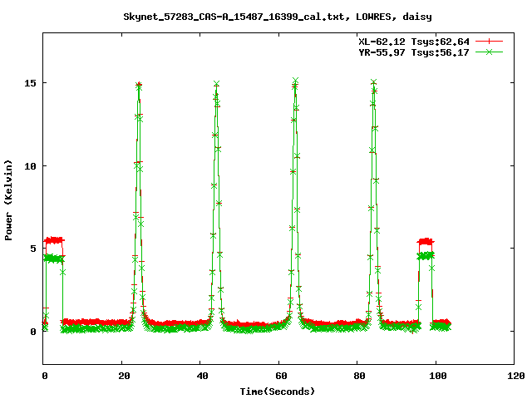This screenshot has width=532, height=399.
Task: Click the first peak top near 24 seconds
Action: (x=139, y=85)
